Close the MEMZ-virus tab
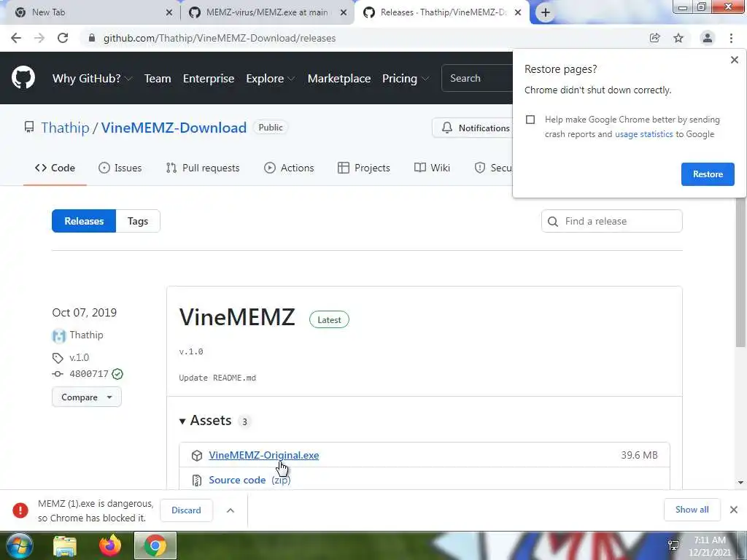 [344, 13]
